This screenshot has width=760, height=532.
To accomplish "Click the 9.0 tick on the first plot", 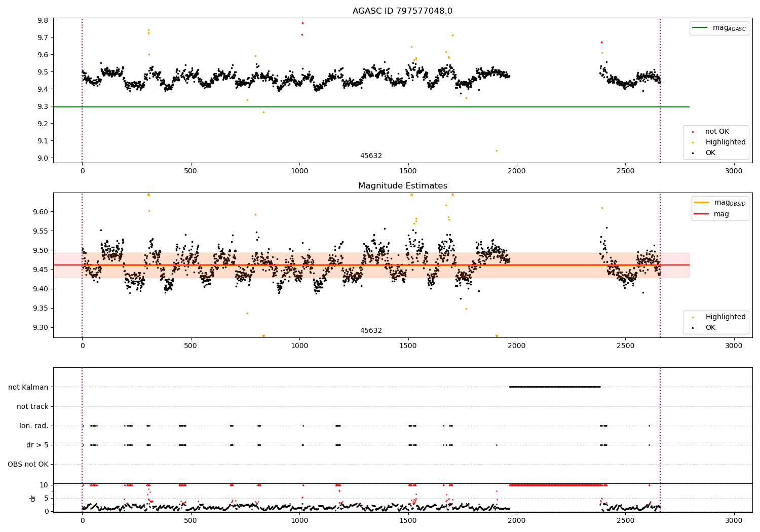I will 43,158.
